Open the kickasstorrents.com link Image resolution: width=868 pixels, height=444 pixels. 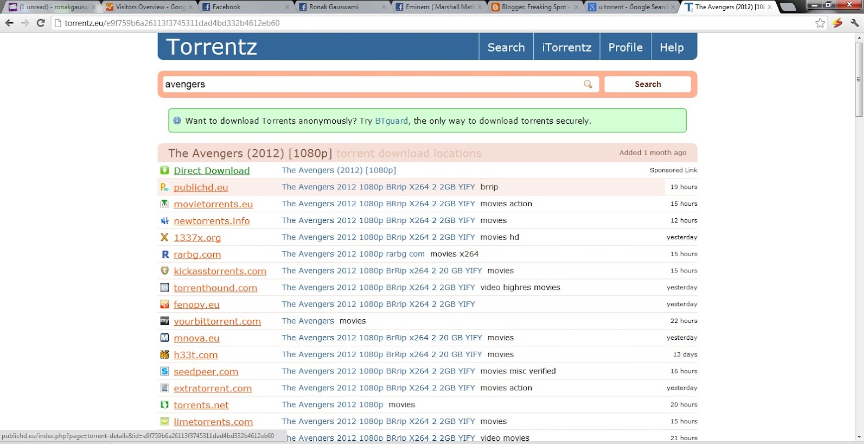click(220, 271)
